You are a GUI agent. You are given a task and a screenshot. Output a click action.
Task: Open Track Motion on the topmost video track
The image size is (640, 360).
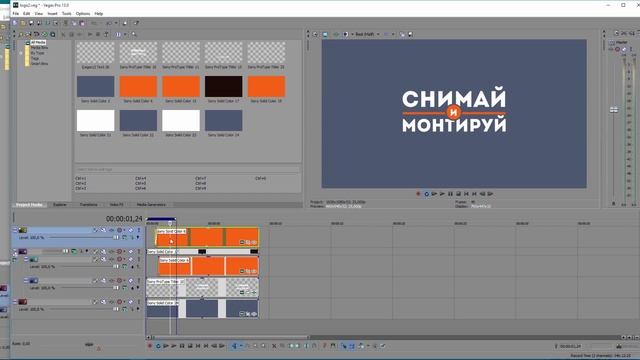[x=103, y=230]
